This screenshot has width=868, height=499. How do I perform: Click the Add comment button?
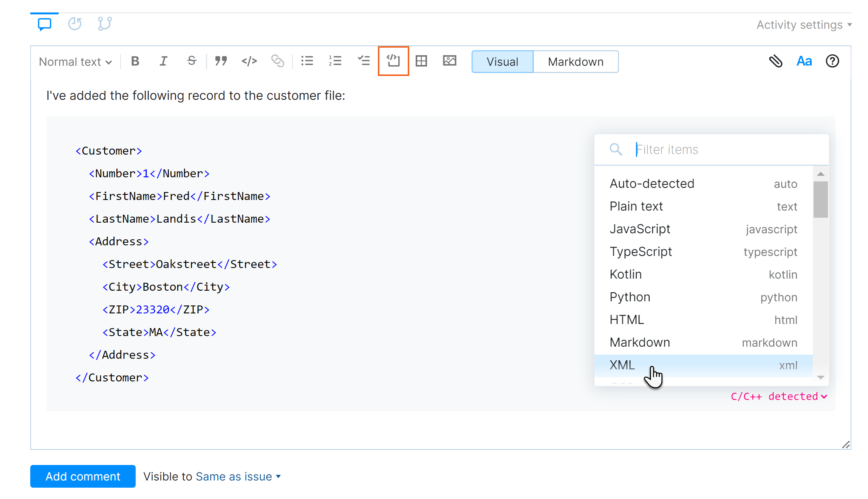point(82,476)
